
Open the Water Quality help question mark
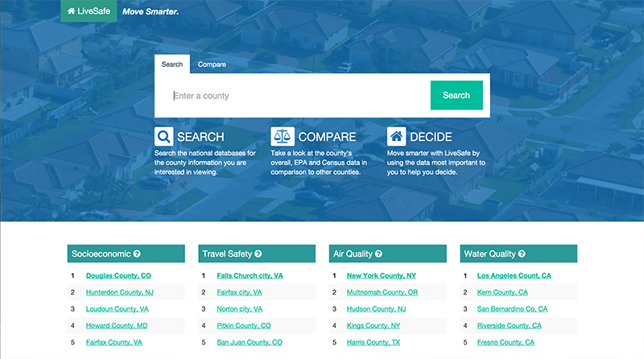pyautogui.click(x=522, y=254)
